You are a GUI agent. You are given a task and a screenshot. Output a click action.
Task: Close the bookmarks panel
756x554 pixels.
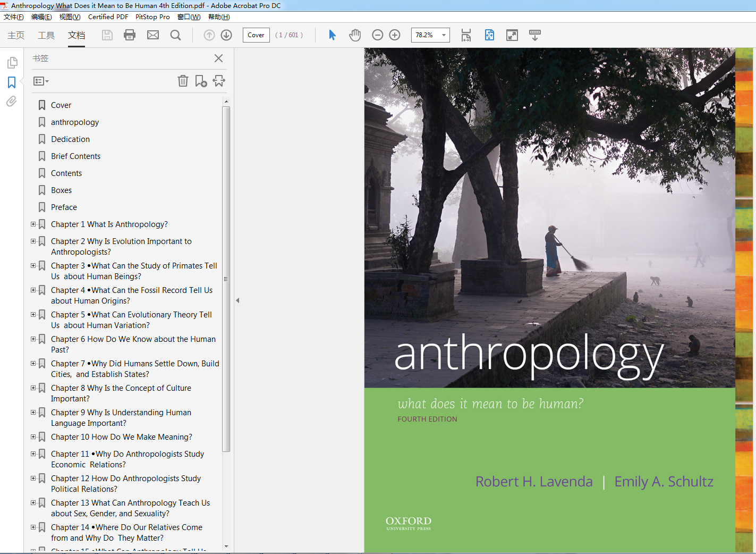(x=218, y=58)
